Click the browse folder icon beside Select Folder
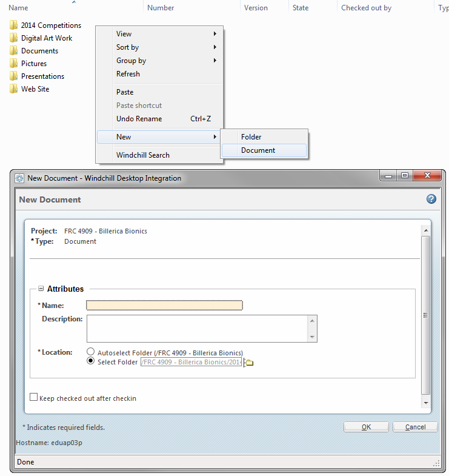 (x=249, y=363)
